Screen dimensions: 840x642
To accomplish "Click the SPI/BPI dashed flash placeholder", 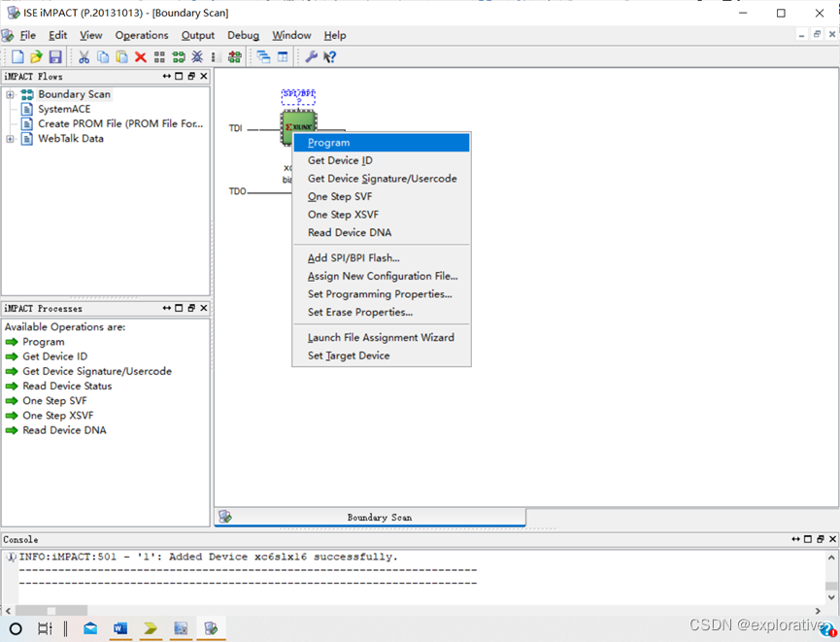I will [x=298, y=97].
